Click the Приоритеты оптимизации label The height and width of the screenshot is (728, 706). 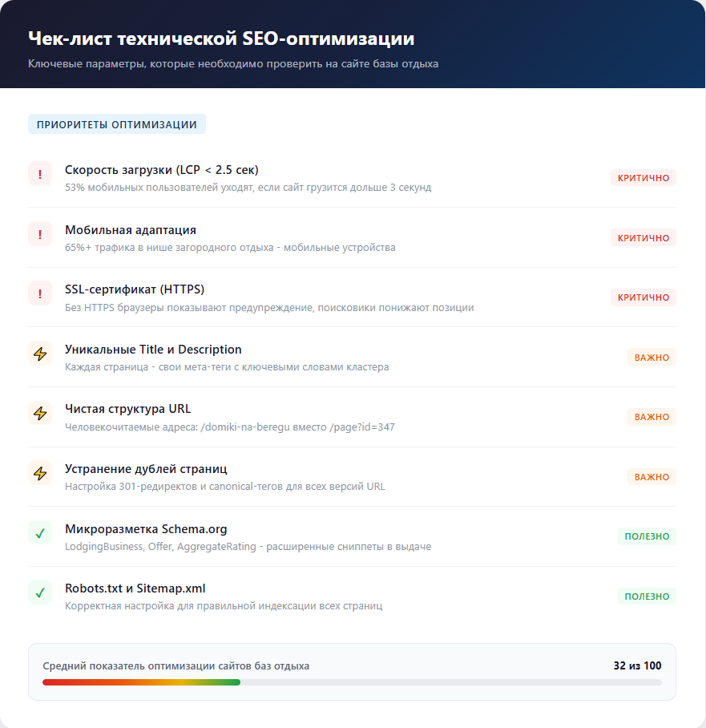click(117, 124)
